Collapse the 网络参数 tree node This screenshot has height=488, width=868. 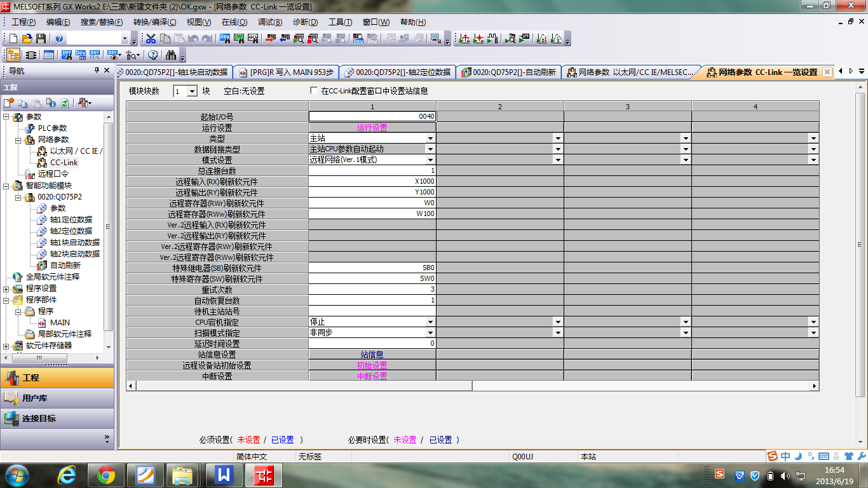coord(18,140)
